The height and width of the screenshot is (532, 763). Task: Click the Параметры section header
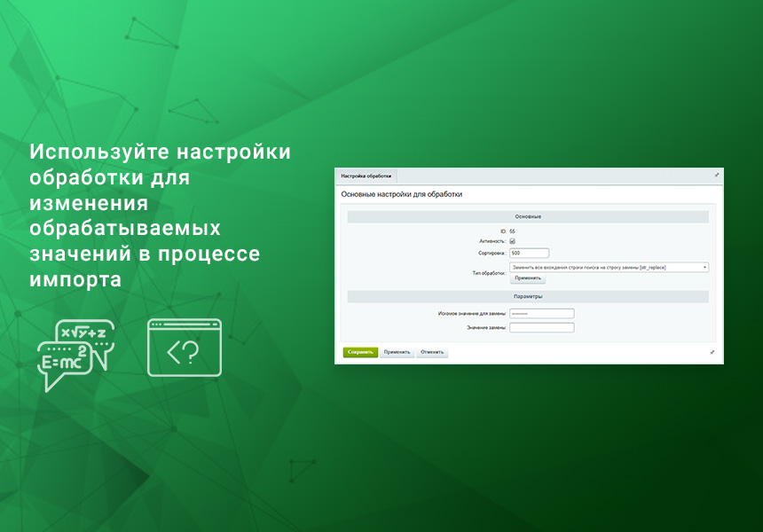click(x=530, y=294)
